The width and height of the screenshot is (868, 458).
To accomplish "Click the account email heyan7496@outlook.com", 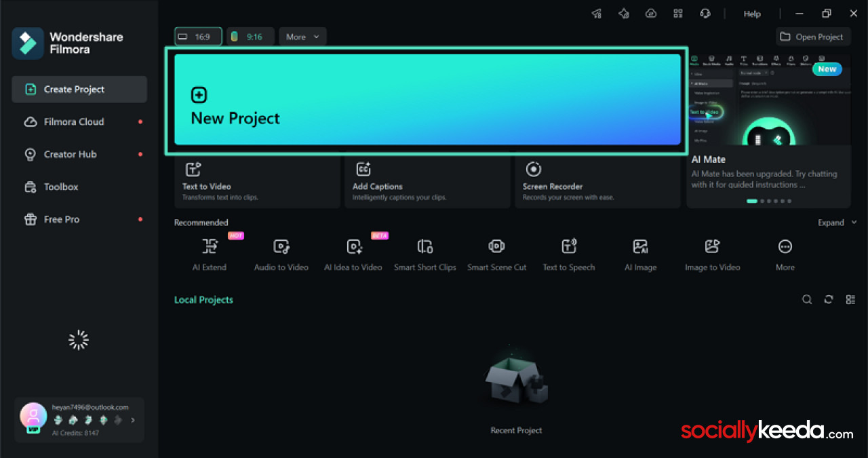I will coord(90,407).
